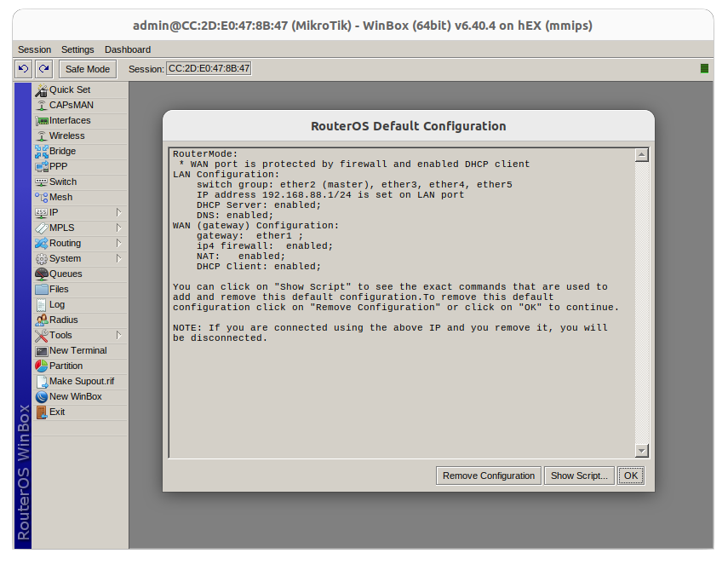Select Bridge in the sidebar menu

point(63,152)
